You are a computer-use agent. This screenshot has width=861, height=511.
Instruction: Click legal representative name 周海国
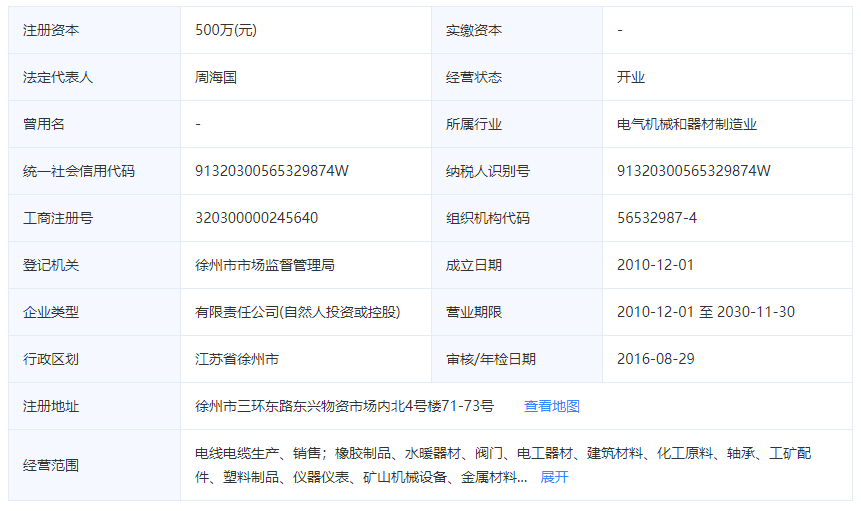pyautogui.click(x=216, y=77)
